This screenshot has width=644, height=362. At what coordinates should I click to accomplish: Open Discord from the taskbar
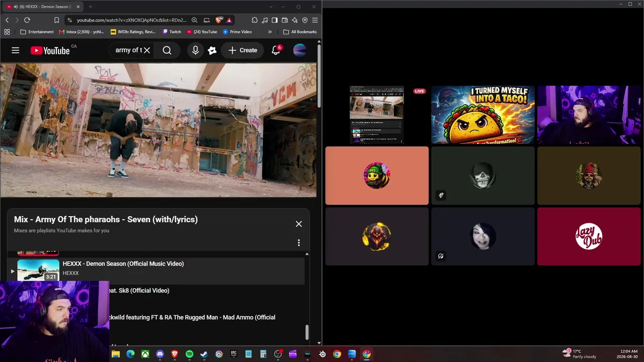(160, 354)
